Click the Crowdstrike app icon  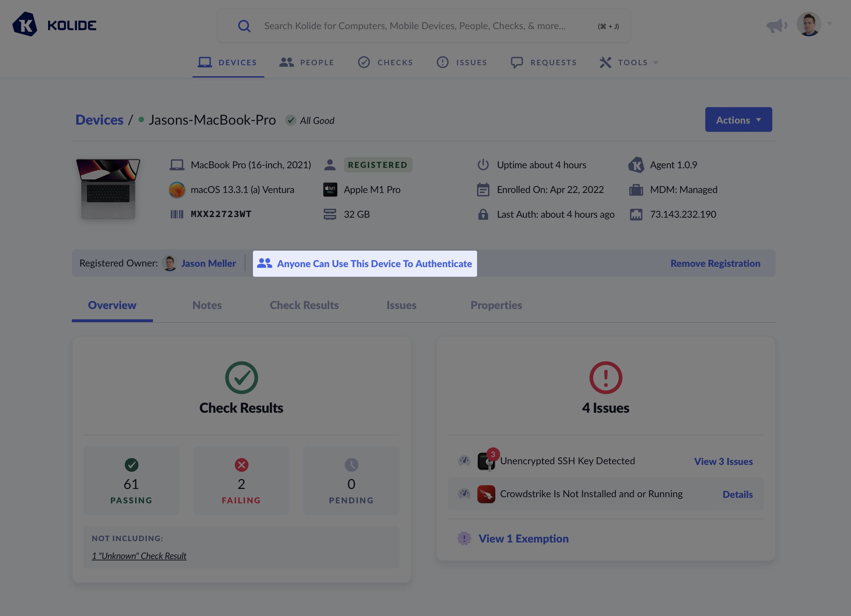[x=486, y=494]
